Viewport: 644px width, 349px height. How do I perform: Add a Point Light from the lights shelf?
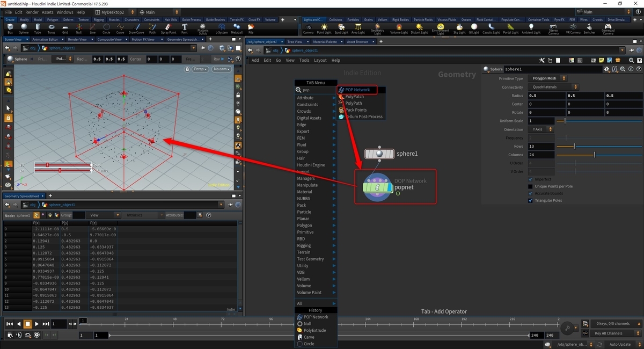click(324, 28)
